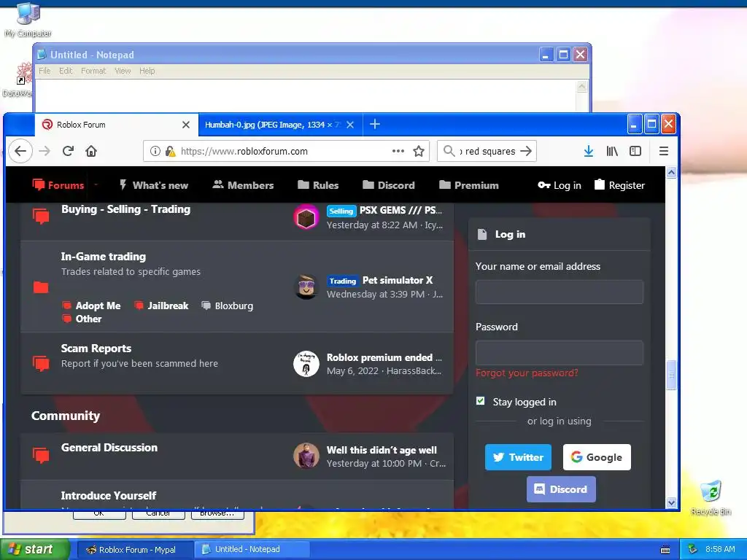Open the Windows start menu
This screenshot has width=747, height=560.
tap(34, 550)
